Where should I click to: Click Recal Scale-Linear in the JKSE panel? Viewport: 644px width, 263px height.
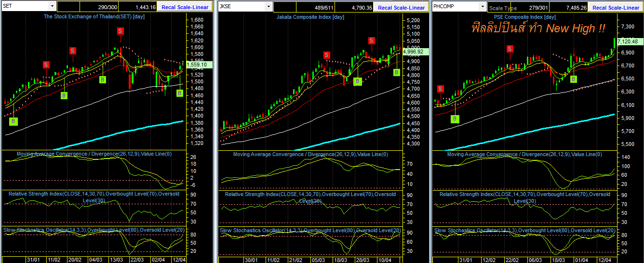point(401,7)
